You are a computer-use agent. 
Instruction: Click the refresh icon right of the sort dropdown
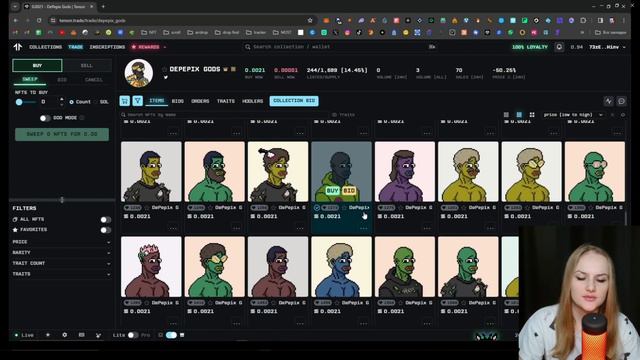(x=612, y=115)
